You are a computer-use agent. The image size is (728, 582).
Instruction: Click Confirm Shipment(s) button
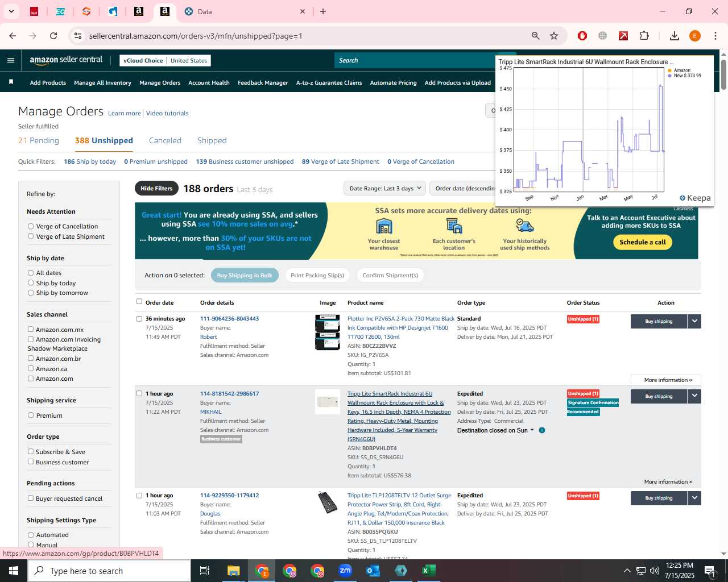click(x=390, y=275)
